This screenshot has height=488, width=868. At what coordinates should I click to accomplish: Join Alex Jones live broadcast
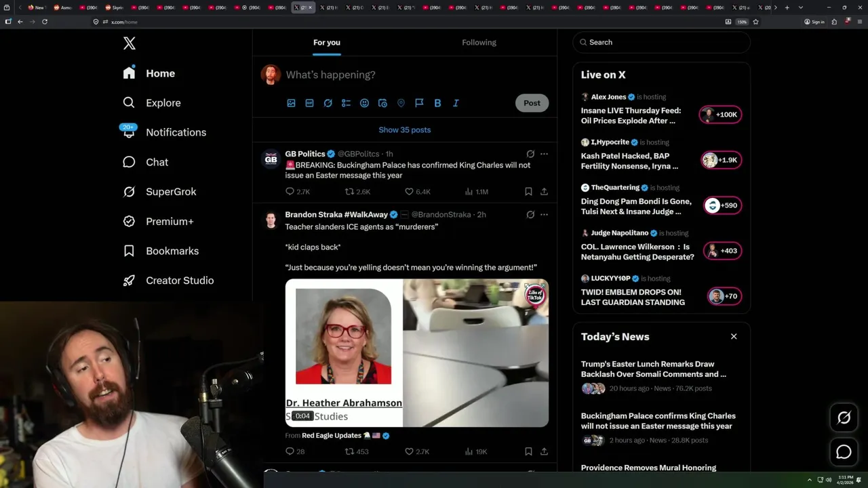tap(721, 115)
